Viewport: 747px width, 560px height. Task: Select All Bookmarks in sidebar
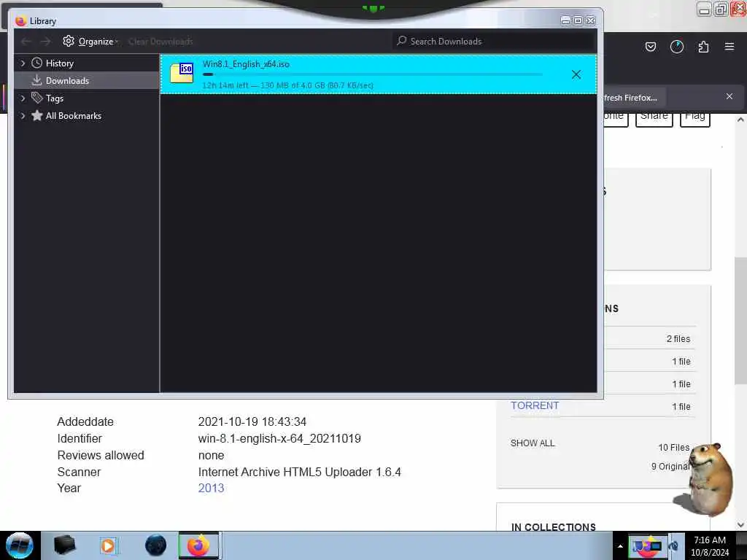pos(74,116)
